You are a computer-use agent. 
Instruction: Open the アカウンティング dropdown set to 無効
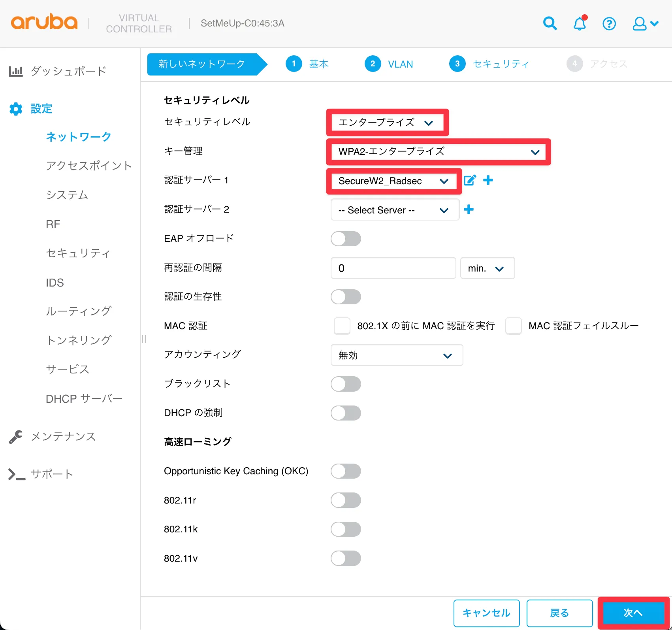click(x=396, y=355)
